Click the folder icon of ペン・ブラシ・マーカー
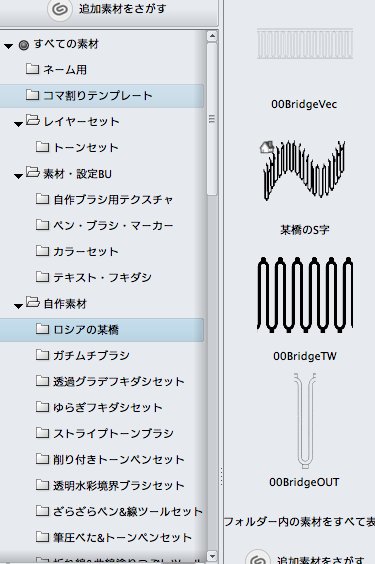The image size is (375, 564). click(x=42, y=225)
